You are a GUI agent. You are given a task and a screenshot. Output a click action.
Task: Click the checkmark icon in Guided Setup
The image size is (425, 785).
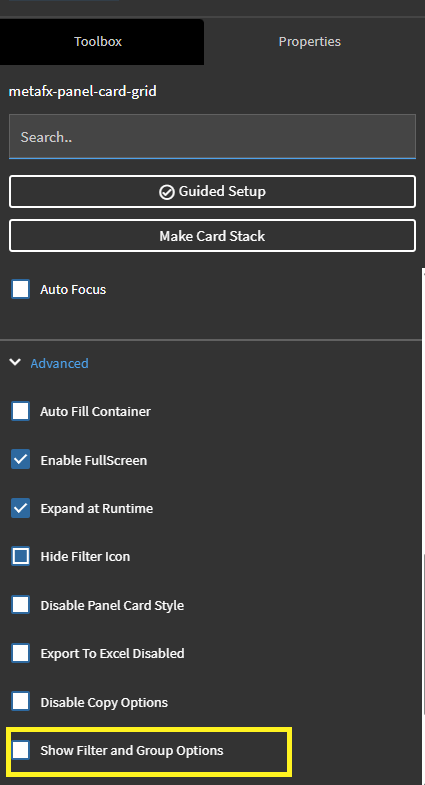pos(166,192)
